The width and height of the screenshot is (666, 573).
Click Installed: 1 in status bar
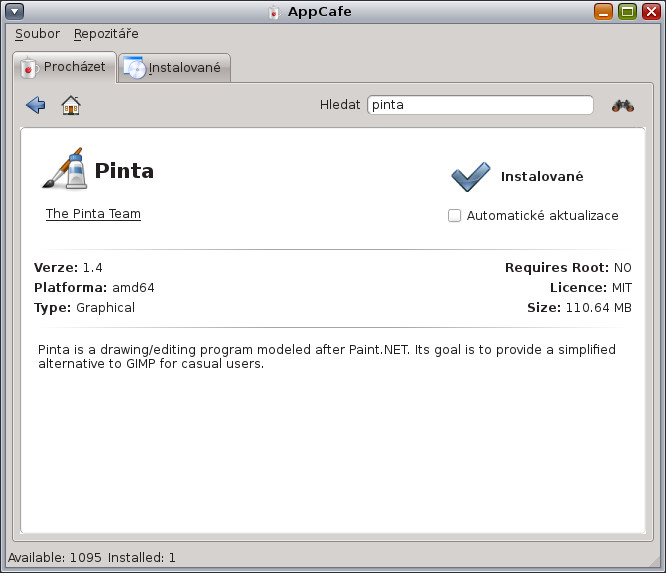tap(141, 557)
